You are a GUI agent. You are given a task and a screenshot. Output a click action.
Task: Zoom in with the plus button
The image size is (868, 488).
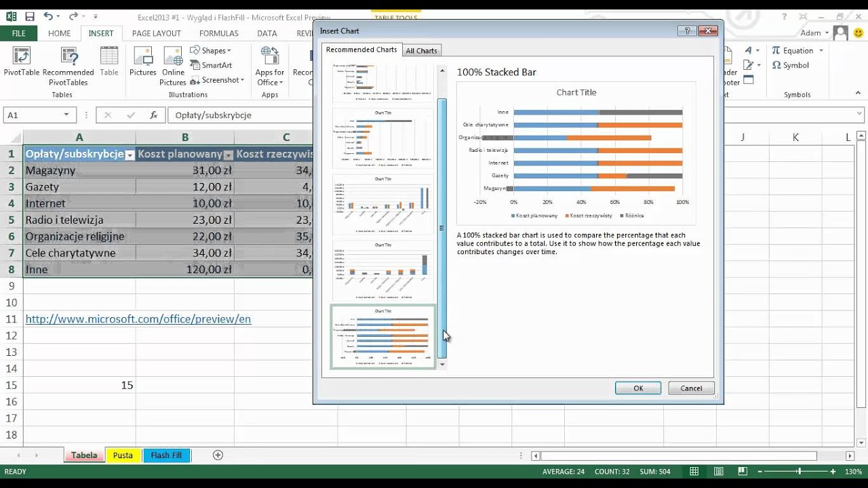835,472
